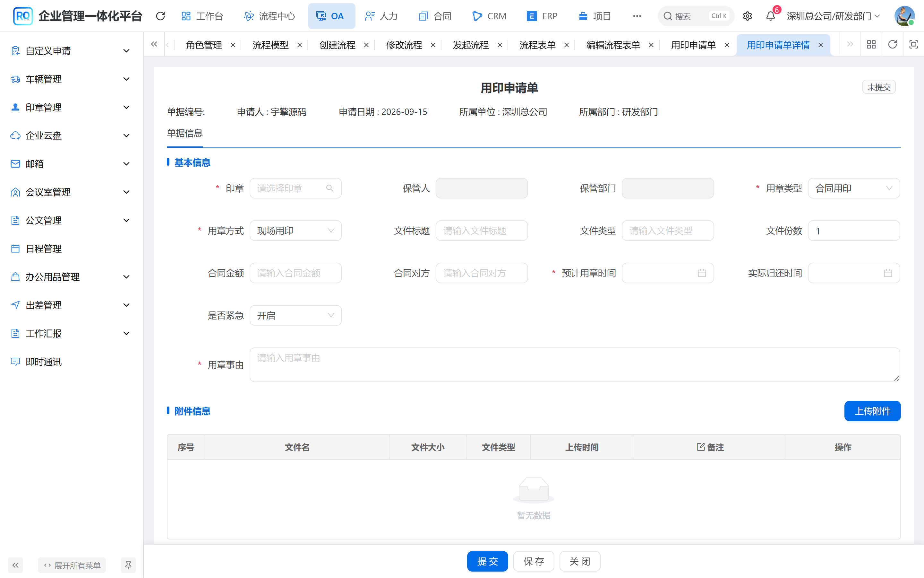Expand the 公文管理 menu
This screenshot has width=924, height=578.
(x=72, y=221)
